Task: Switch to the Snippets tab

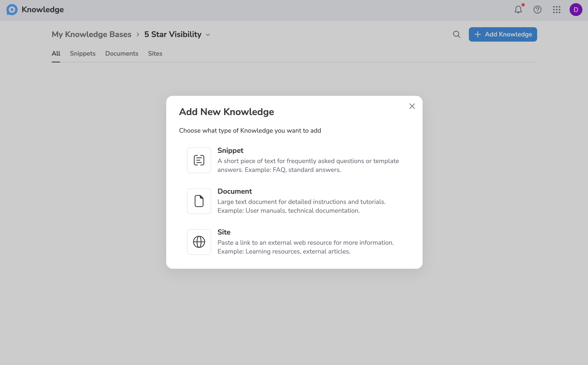Action: pyautogui.click(x=83, y=53)
